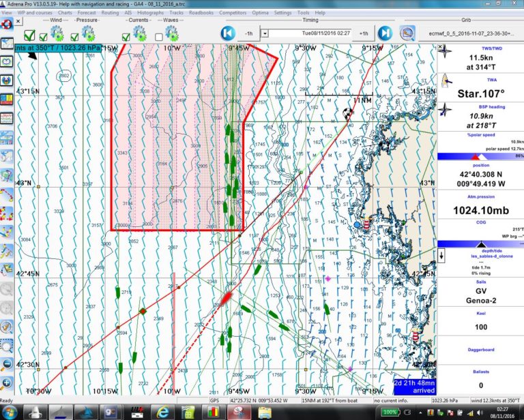This screenshot has height=420, width=524.
Task: Step back with -1h button
Action: point(248,33)
